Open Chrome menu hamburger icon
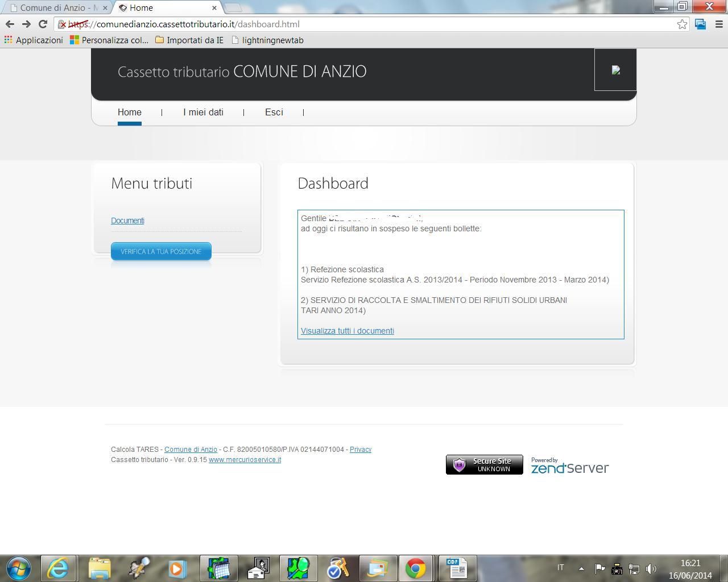 click(718, 24)
